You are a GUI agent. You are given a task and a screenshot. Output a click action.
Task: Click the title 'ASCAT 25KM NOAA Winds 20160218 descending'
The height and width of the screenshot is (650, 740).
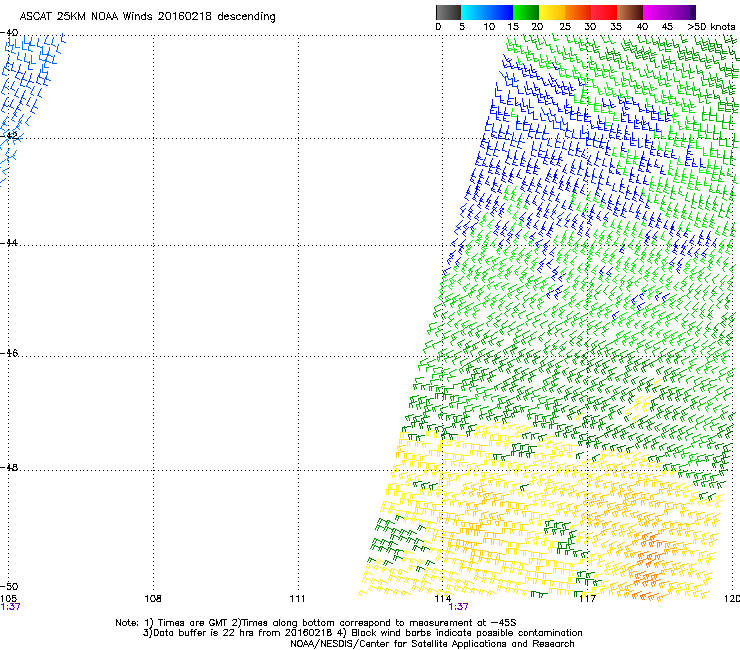tap(147, 16)
